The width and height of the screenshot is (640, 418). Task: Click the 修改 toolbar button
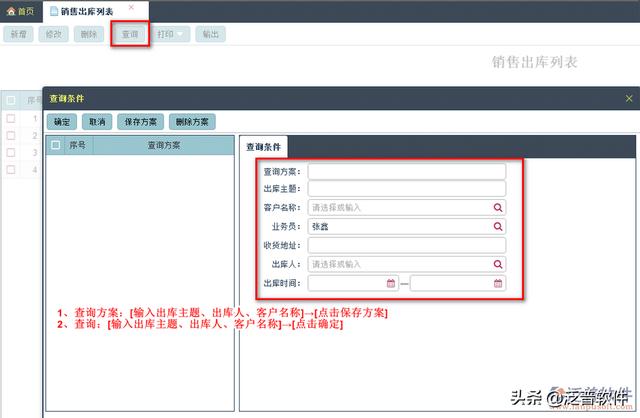pyautogui.click(x=53, y=34)
